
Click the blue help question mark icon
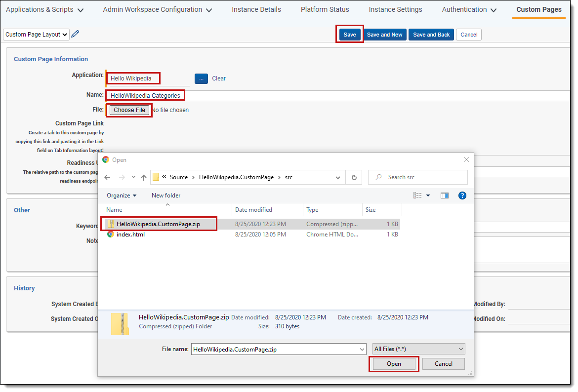tap(462, 196)
